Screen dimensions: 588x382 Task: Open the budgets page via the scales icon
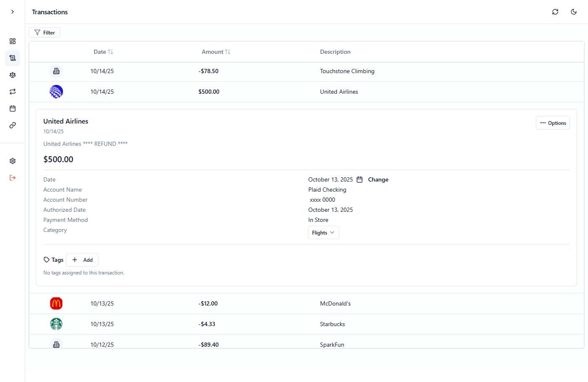tap(13, 75)
